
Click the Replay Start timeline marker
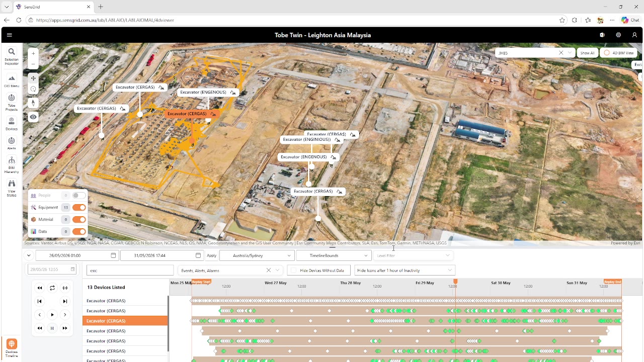click(x=201, y=282)
